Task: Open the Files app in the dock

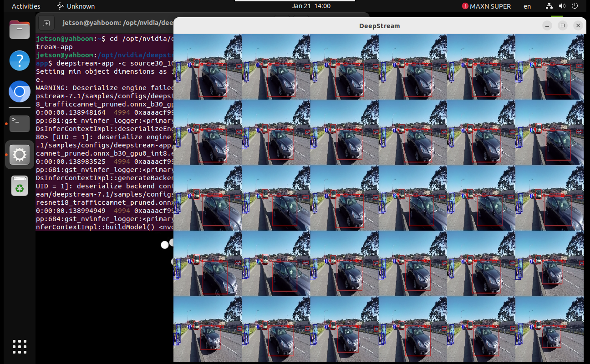Action: tap(20, 30)
